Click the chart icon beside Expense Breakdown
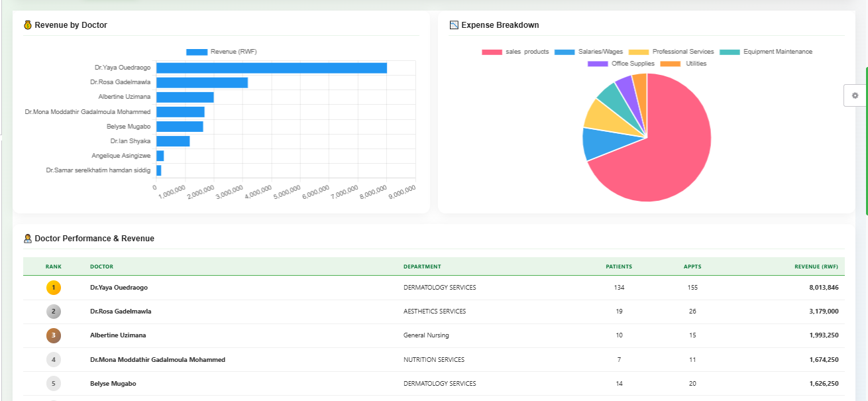This screenshot has width=868, height=401. [x=454, y=25]
